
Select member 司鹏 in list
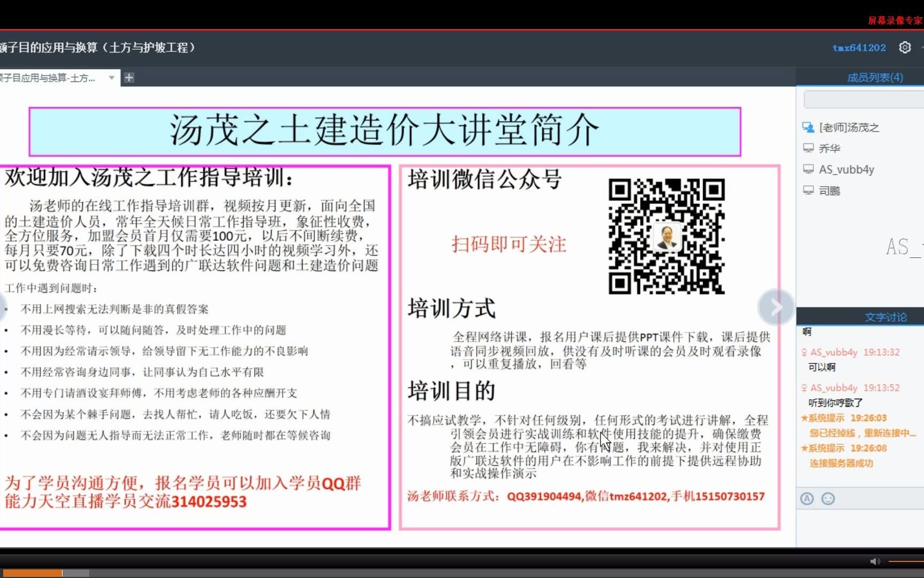coord(829,191)
